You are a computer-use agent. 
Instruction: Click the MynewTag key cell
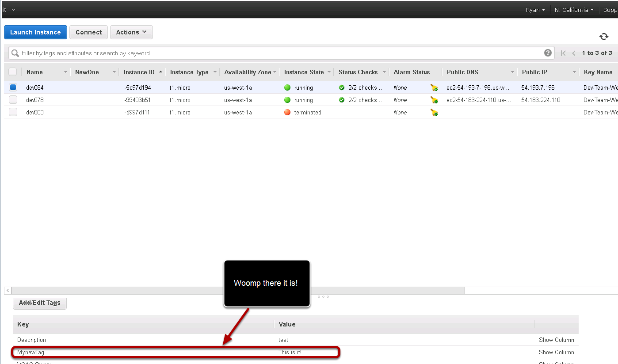pyautogui.click(x=31, y=352)
